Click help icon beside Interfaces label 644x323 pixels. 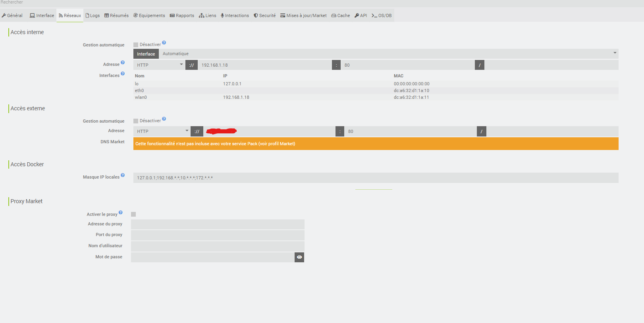pos(123,73)
